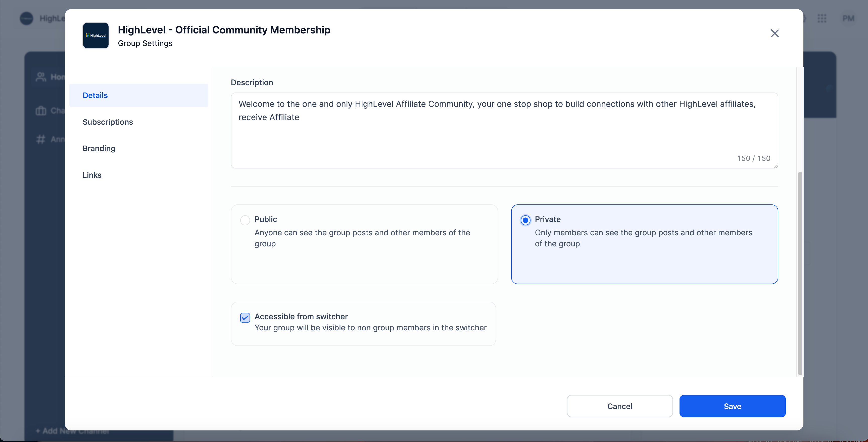Click the PM avatar in background header
The height and width of the screenshot is (442, 868).
click(848, 18)
